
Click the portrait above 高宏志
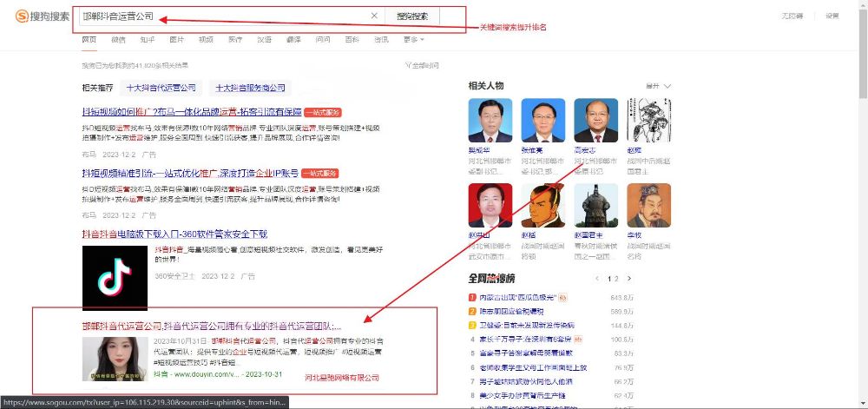coord(596,120)
